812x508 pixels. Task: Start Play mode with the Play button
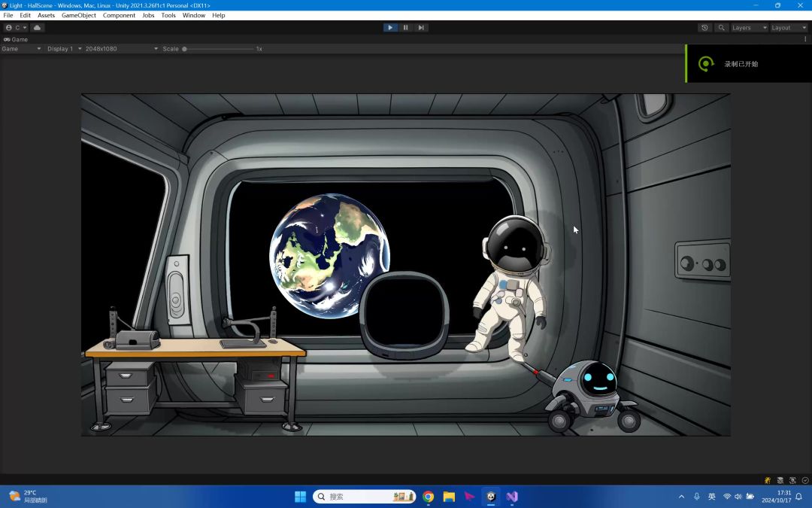coord(390,28)
